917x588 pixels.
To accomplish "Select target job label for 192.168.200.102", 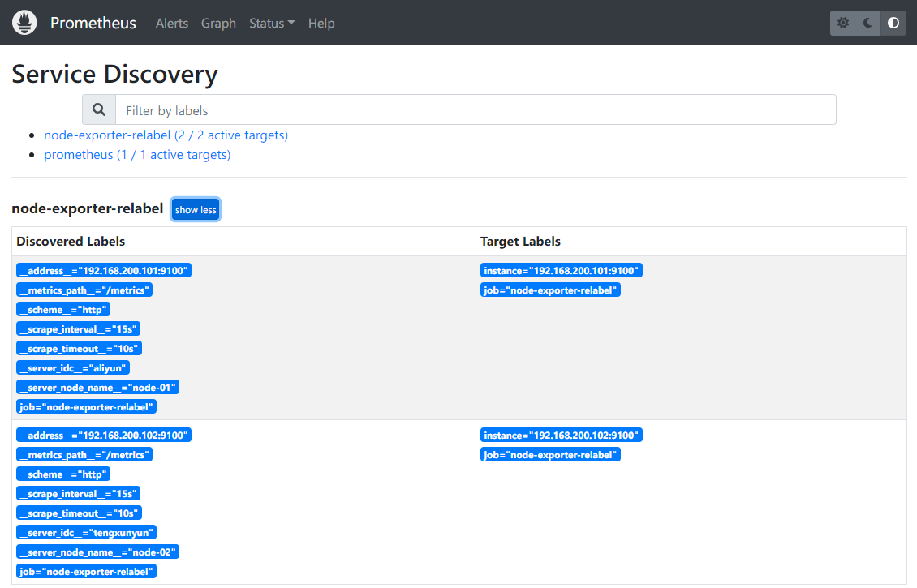I will [x=550, y=455].
